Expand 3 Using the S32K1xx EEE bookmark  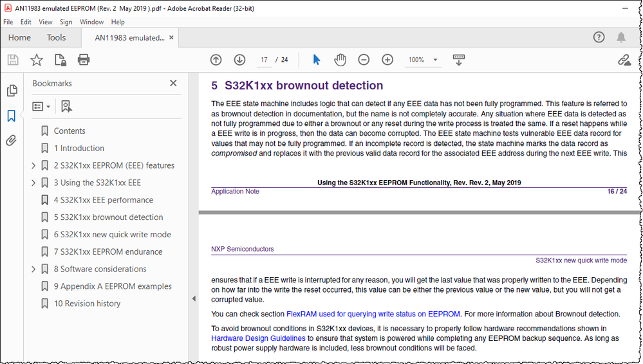[33, 183]
